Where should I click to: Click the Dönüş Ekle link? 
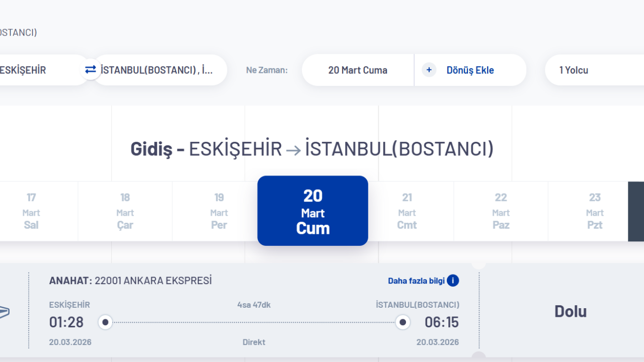pos(470,70)
